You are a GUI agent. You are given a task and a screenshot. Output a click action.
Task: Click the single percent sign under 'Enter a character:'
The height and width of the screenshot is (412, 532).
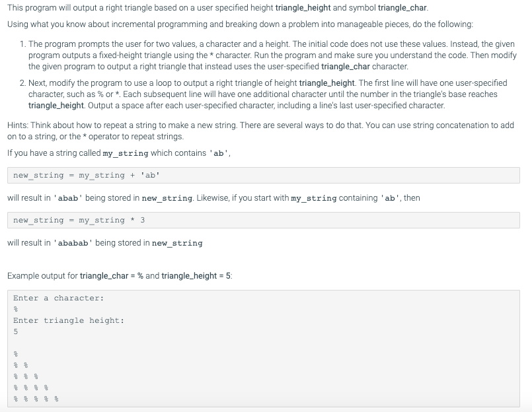tap(16, 309)
